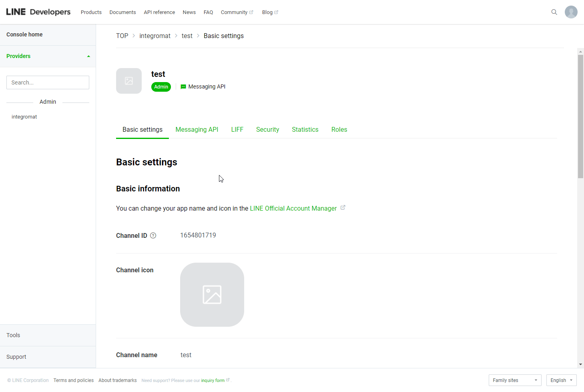Screen dimensions: 584x392
Task: Click the Basic settings breadcrumb text
Action: point(224,36)
